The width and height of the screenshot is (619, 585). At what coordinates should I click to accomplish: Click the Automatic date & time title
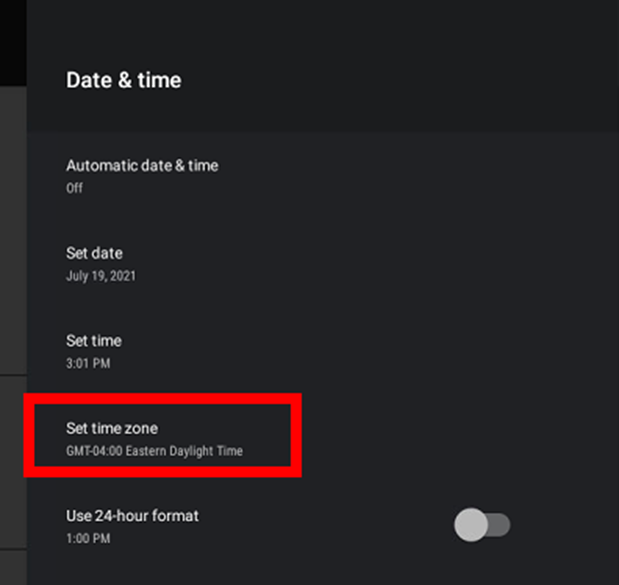click(142, 166)
